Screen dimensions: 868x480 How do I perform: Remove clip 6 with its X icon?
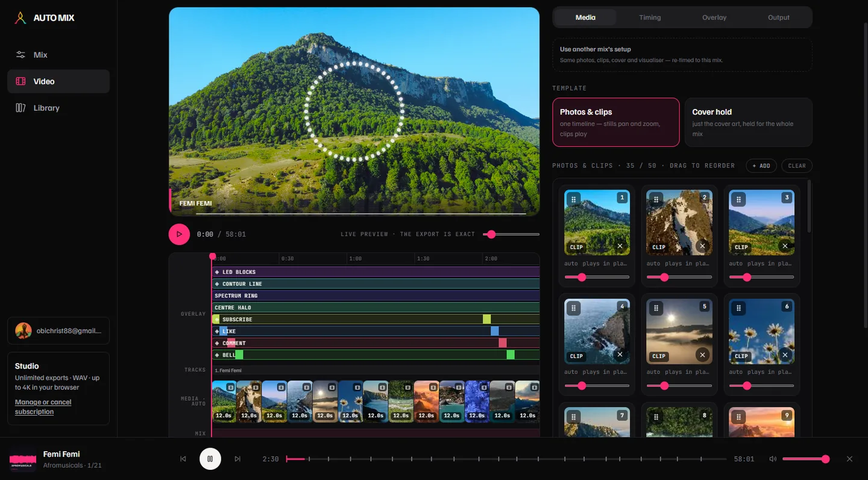pos(785,355)
